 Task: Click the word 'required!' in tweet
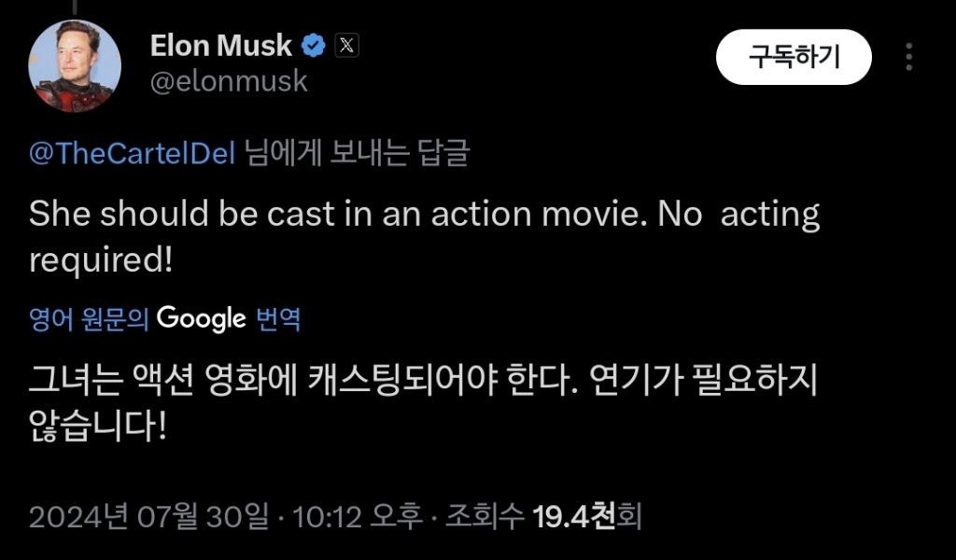pos(101,260)
